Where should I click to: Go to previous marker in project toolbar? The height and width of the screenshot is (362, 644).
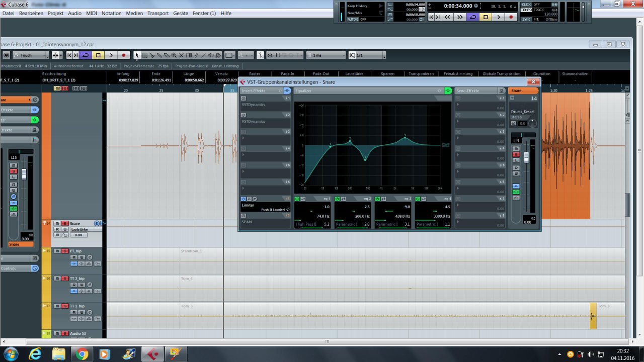click(69, 55)
